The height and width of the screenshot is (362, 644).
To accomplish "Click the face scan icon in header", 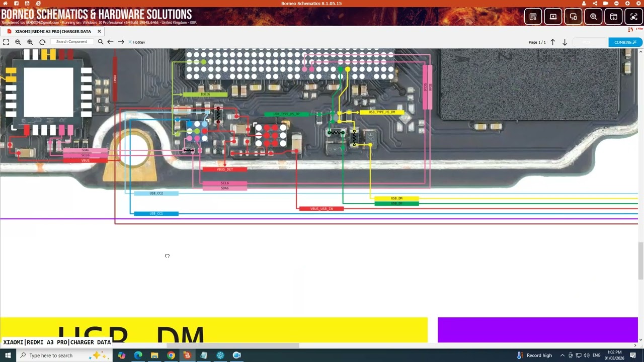I will (633, 17).
